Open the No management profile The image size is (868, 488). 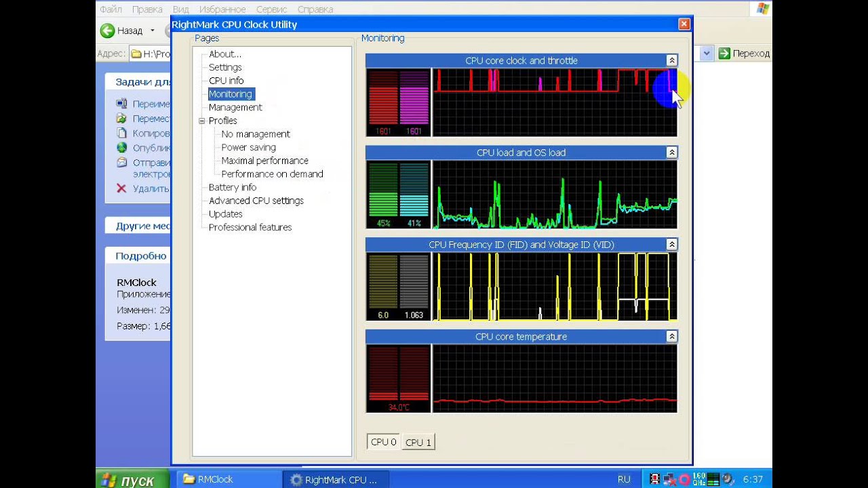tap(256, 134)
